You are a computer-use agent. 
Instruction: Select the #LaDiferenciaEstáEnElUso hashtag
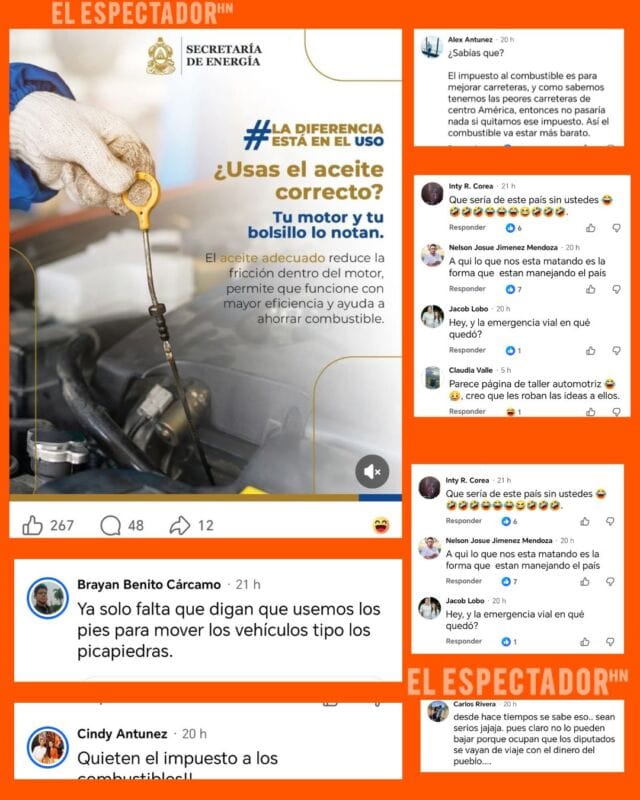(313, 135)
